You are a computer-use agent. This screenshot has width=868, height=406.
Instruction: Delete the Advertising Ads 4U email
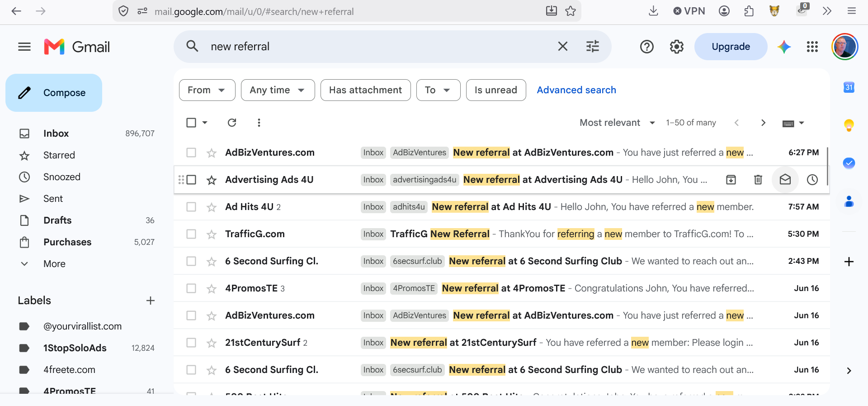coord(758,180)
